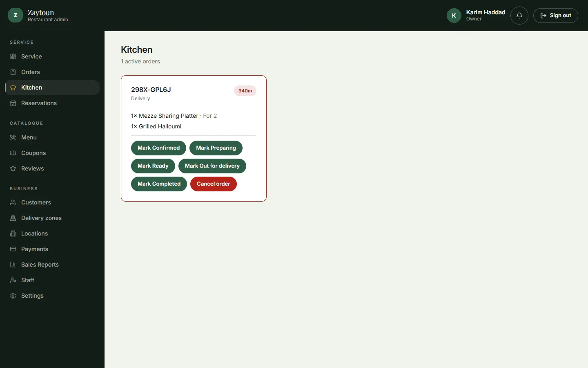This screenshot has height=368, width=588.
Task: Click the Karim Haddad K avatar
Action: [x=454, y=16]
